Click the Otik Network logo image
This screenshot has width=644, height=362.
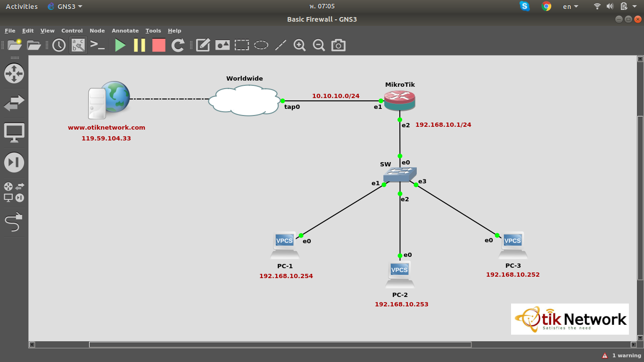570,319
